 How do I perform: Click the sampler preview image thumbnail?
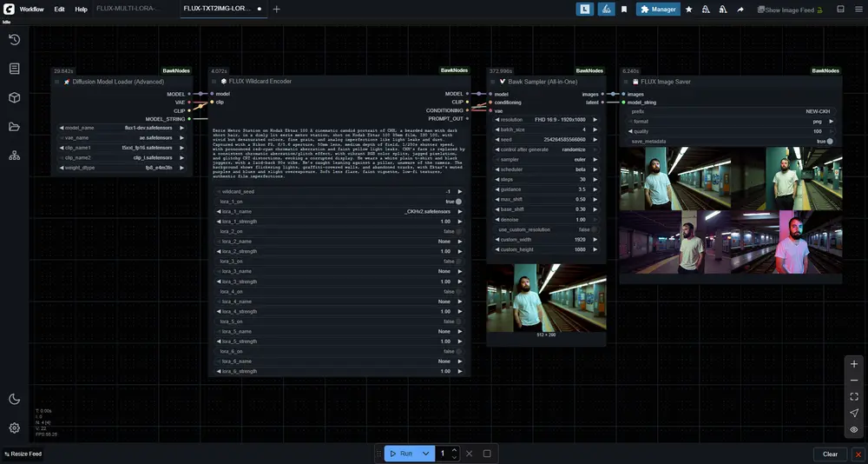coord(546,297)
